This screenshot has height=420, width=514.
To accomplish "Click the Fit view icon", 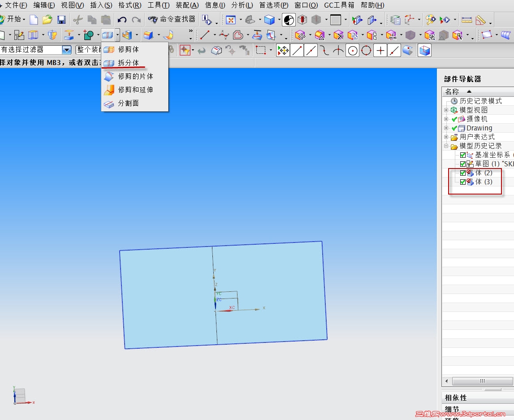I will tap(231, 20).
